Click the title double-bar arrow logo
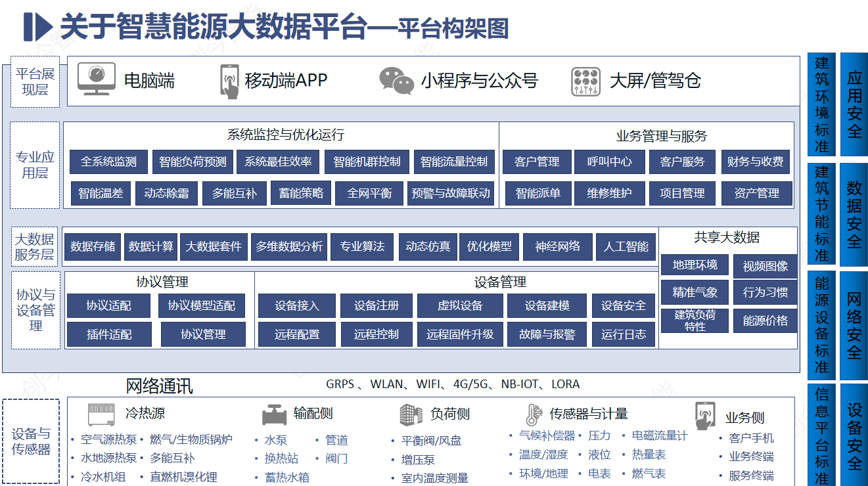868x486 pixels. [x=37, y=27]
